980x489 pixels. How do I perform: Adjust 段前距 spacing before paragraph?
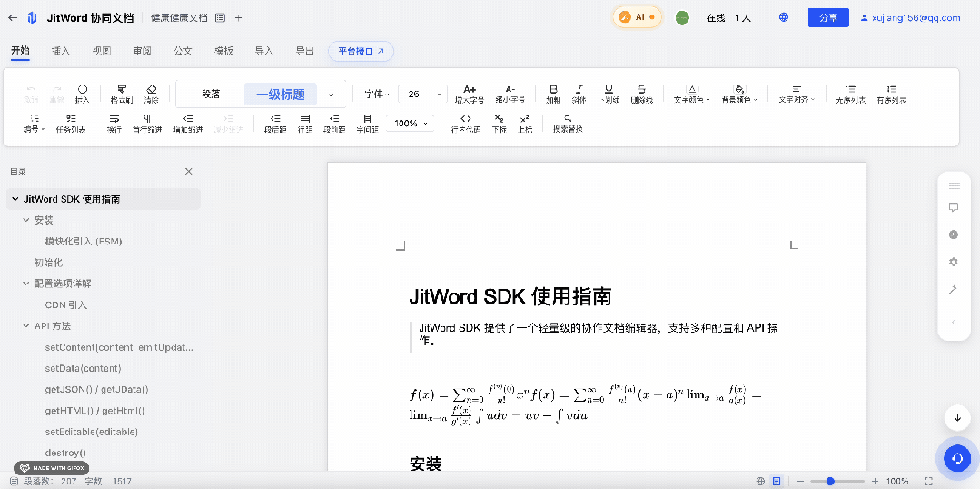point(334,124)
